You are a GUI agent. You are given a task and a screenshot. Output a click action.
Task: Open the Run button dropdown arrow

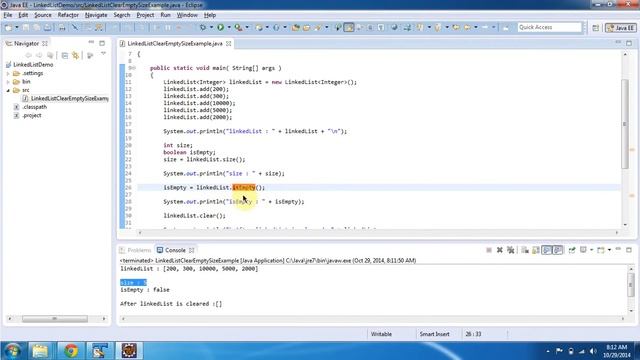click(x=229, y=27)
